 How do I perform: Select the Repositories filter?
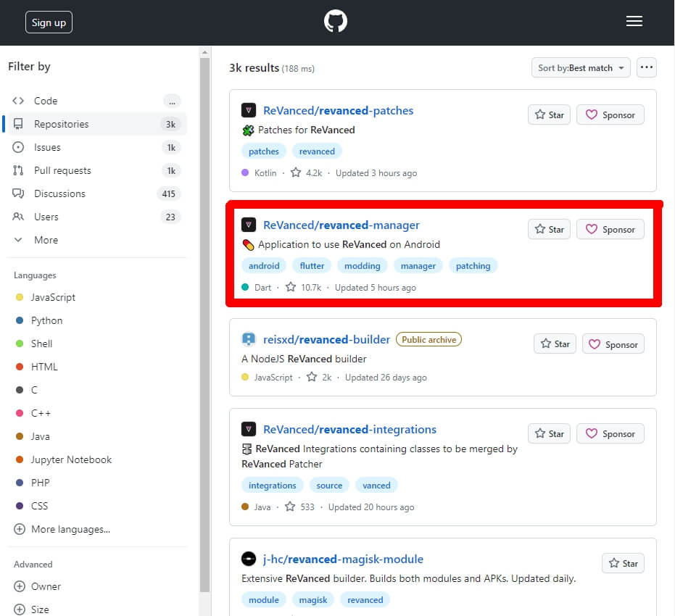pos(97,124)
